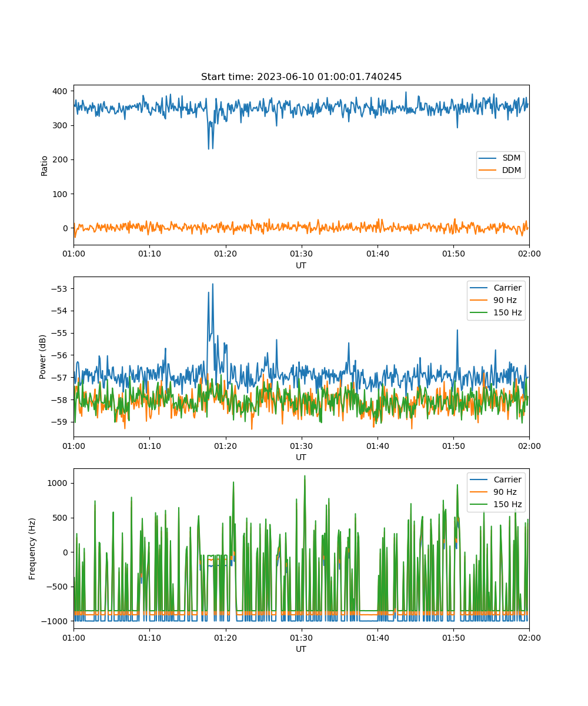Click the 01:20 tick under the Power plot
Image resolution: width=588 pixels, height=706 pixels.
pos(225,445)
